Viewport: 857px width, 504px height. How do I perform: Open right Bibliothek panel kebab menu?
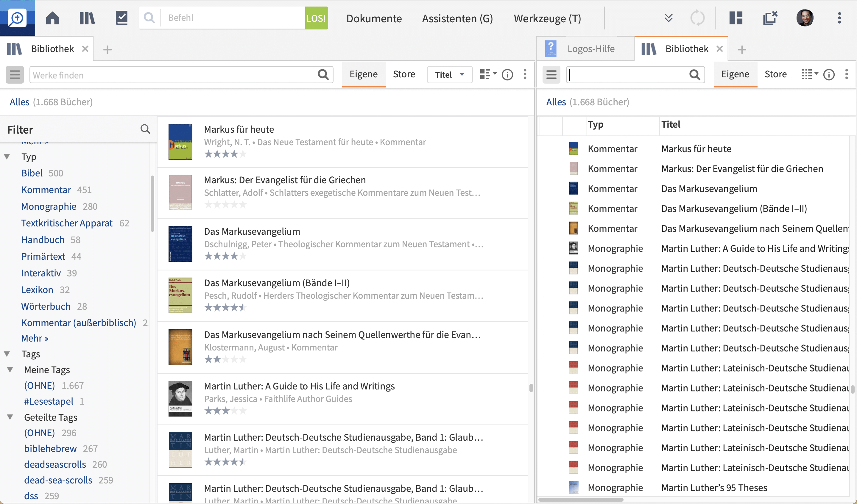[x=847, y=74]
